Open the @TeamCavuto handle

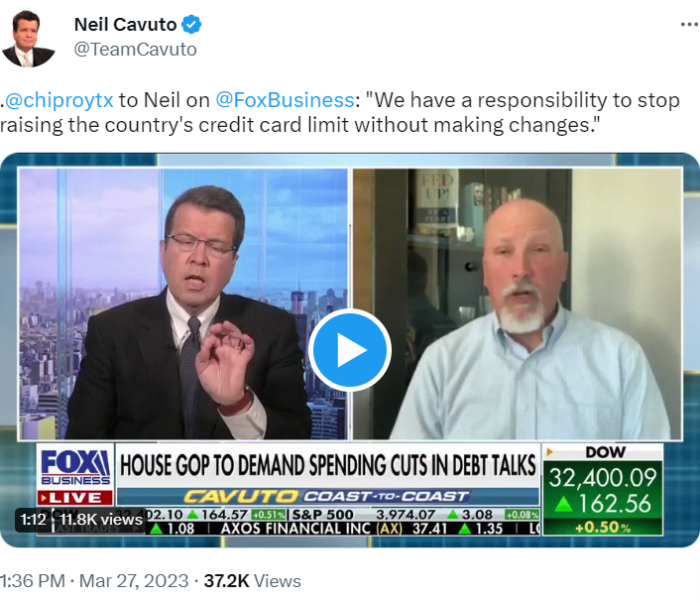(x=135, y=50)
